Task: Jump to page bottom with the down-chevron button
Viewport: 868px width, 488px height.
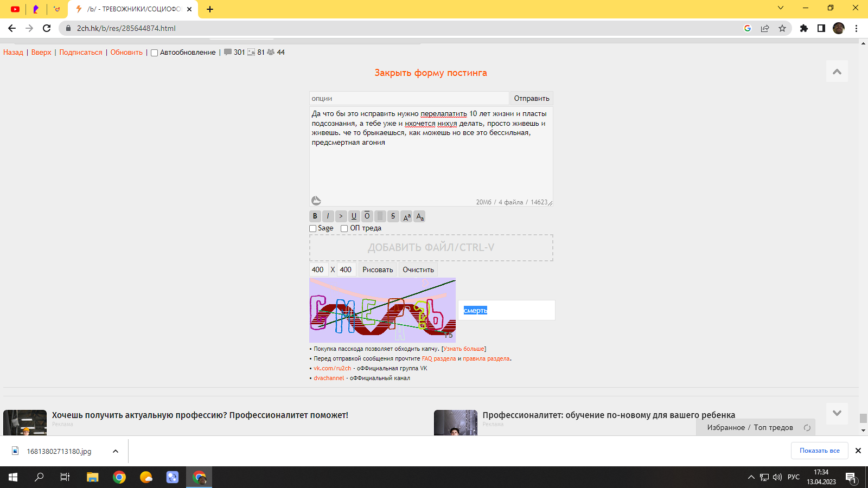Action: tap(837, 413)
